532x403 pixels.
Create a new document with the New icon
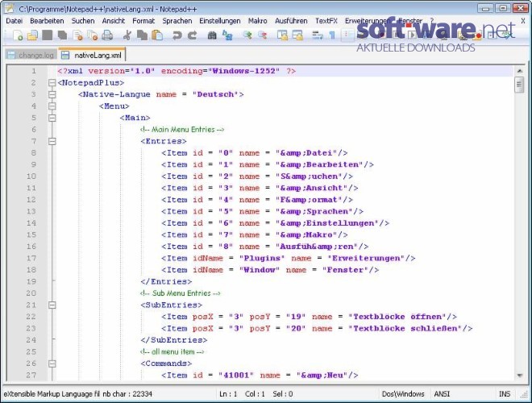[18, 35]
